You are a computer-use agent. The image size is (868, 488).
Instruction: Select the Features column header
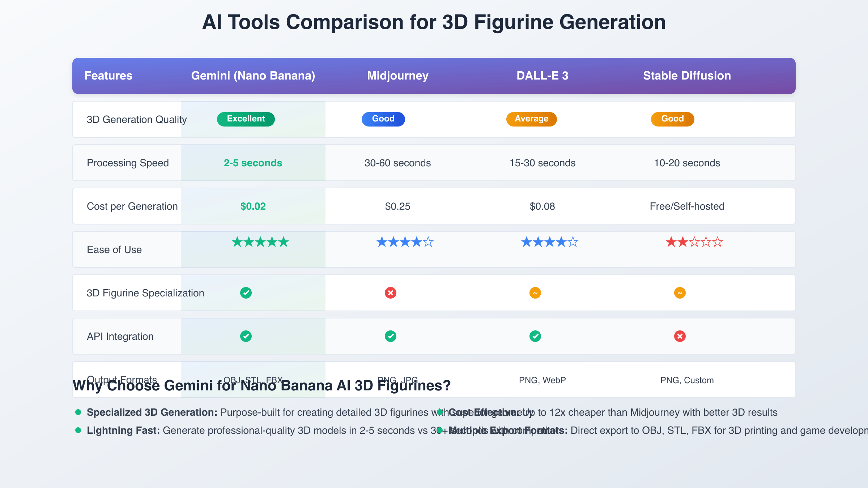pyautogui.click(x=109, y=76)
